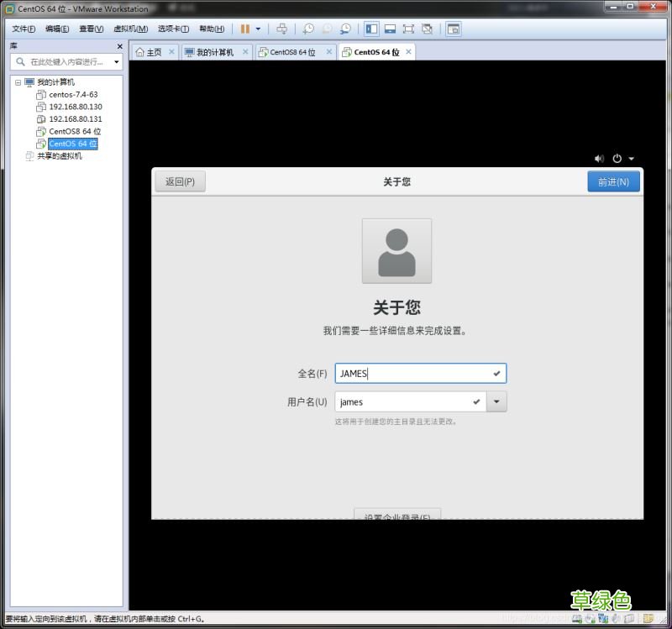The image size is (672, 629).
Task: Enter full screen mode via toolbar icon
Action: pos(409,28)
